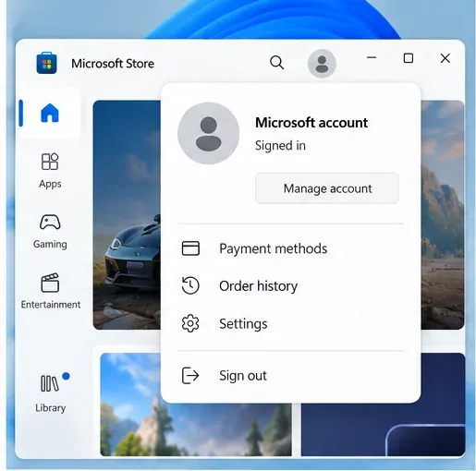Click the sign out arrow icon
The height and width of the screenshot is (471, 476).
tap(190, 375)
